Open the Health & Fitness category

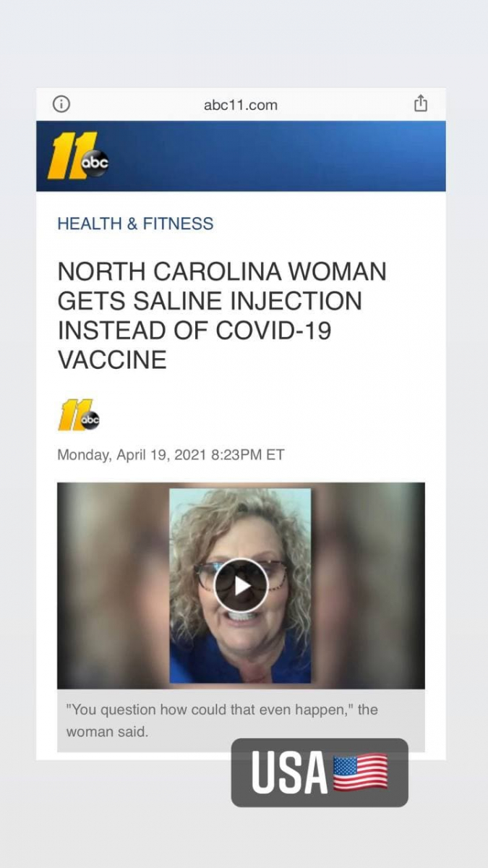click(x=135, y=224)
